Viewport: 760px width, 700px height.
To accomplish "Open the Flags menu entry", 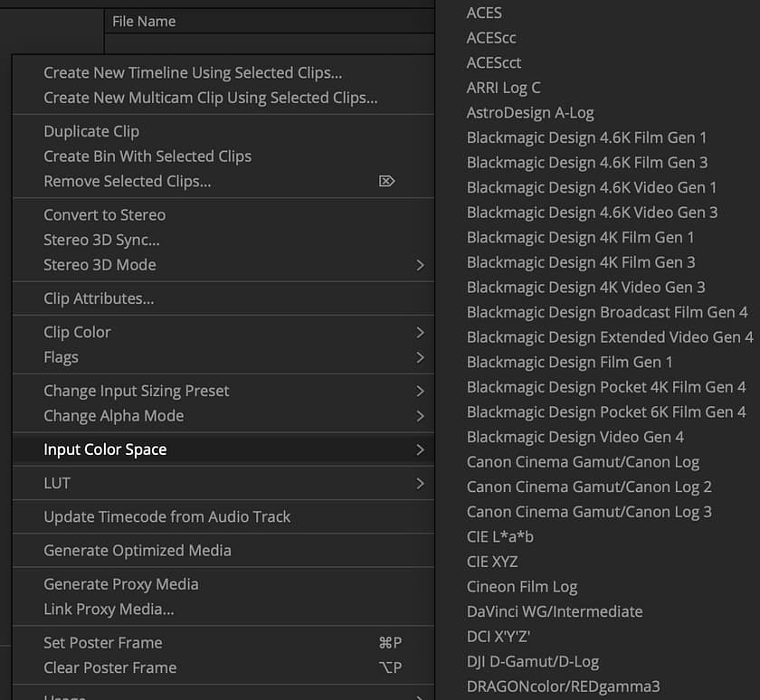I will click(62, 357).
